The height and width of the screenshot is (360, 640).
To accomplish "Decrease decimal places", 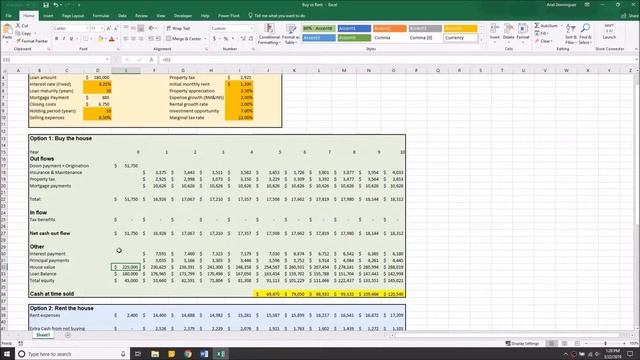I will click(251, 39).
